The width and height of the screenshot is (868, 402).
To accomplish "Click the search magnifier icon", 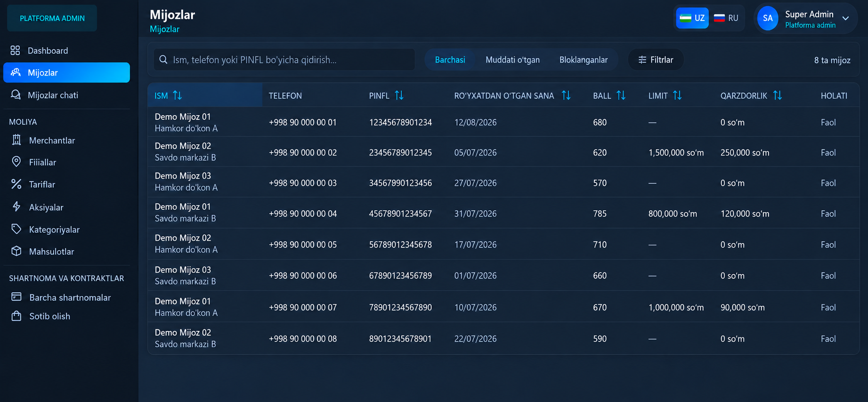I will point(163,60).
